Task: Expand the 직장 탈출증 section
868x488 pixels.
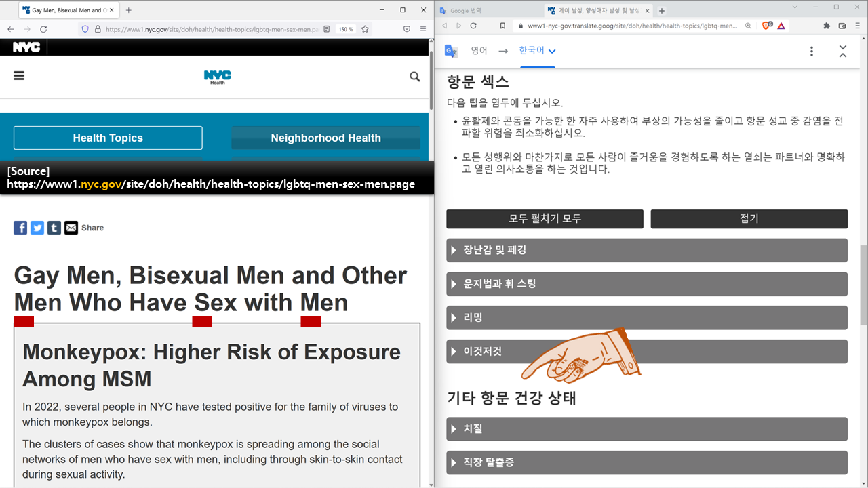Action: [x=647, y=462]
